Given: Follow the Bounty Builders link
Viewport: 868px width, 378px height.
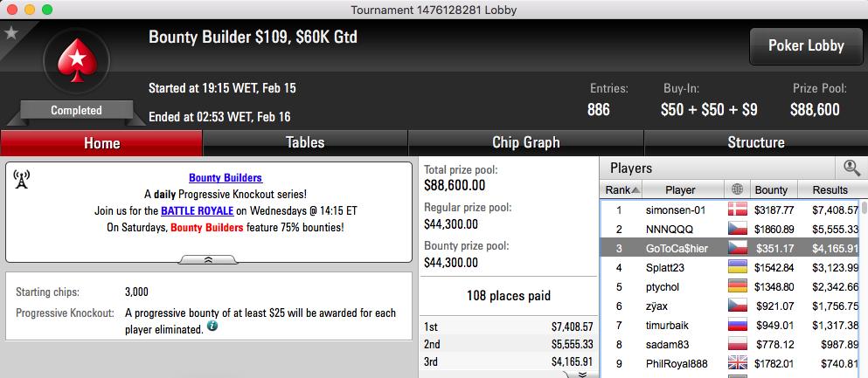Looking at the screenshot, I should point(226,178).
